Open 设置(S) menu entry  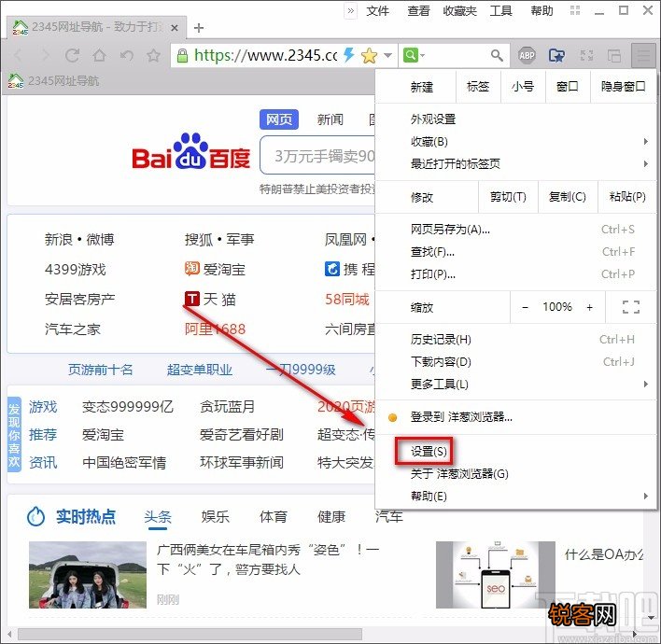[x=515, y=452]
